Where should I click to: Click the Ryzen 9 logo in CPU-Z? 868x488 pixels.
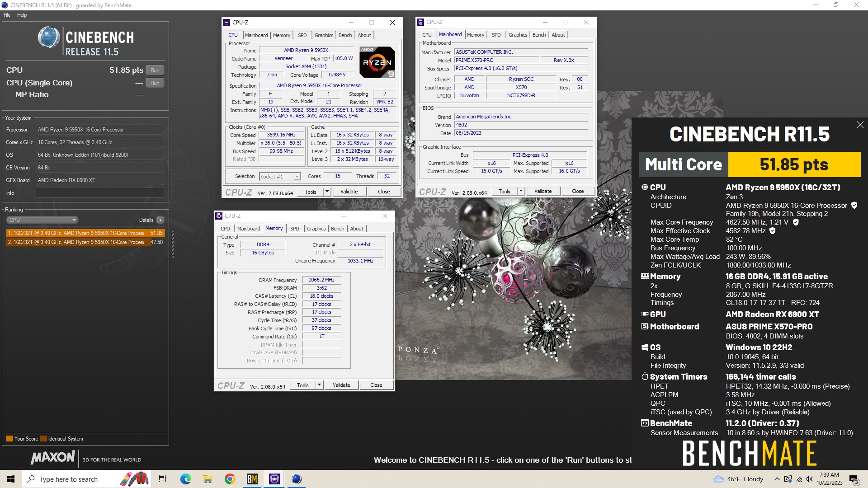pyautogui.click(x=377, y=62)
